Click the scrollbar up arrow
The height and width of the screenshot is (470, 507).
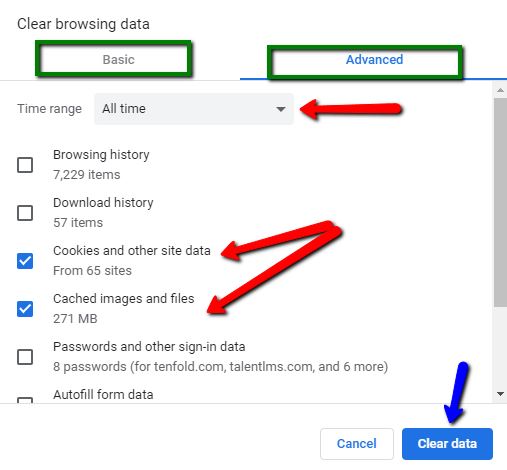500,90
